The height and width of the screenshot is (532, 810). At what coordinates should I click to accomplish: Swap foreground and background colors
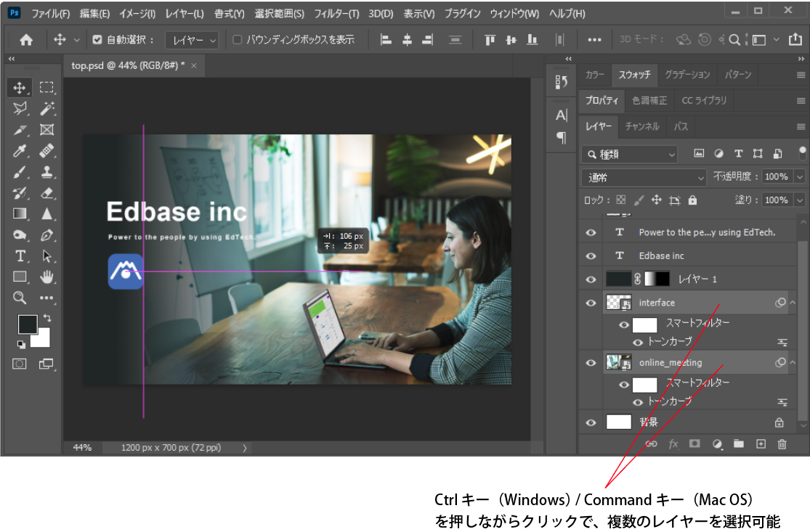tap(47, 318)
